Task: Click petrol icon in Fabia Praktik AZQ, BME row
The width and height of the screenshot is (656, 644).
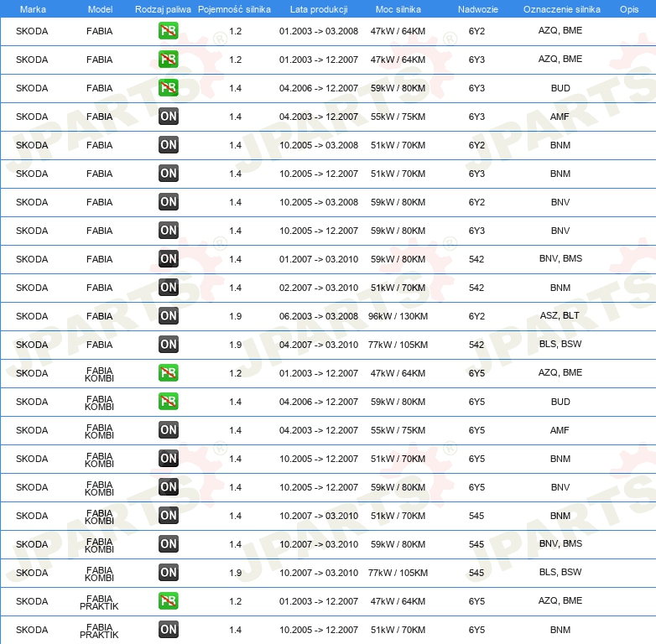Action: click(168, 601)
